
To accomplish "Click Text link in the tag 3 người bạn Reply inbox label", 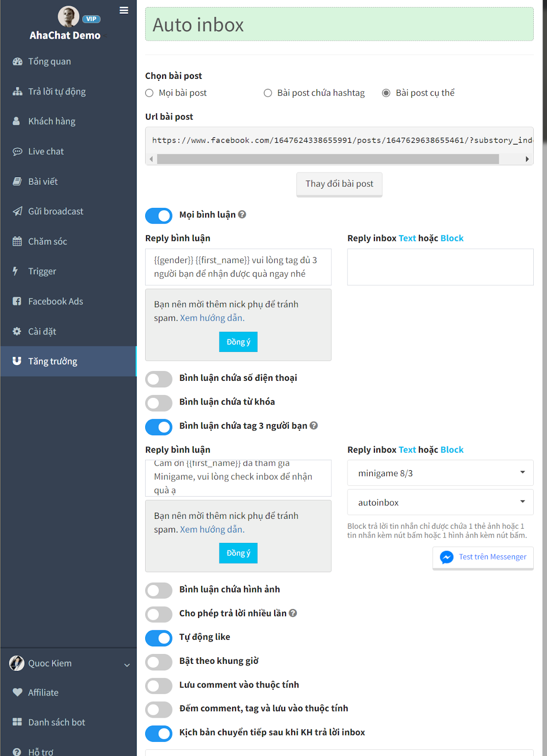I will click(x=408, y=450).
